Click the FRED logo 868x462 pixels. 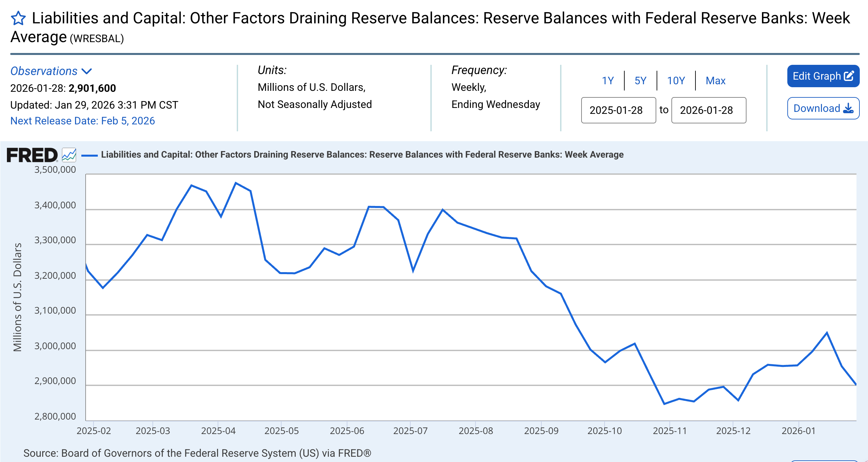click(32, 155)
